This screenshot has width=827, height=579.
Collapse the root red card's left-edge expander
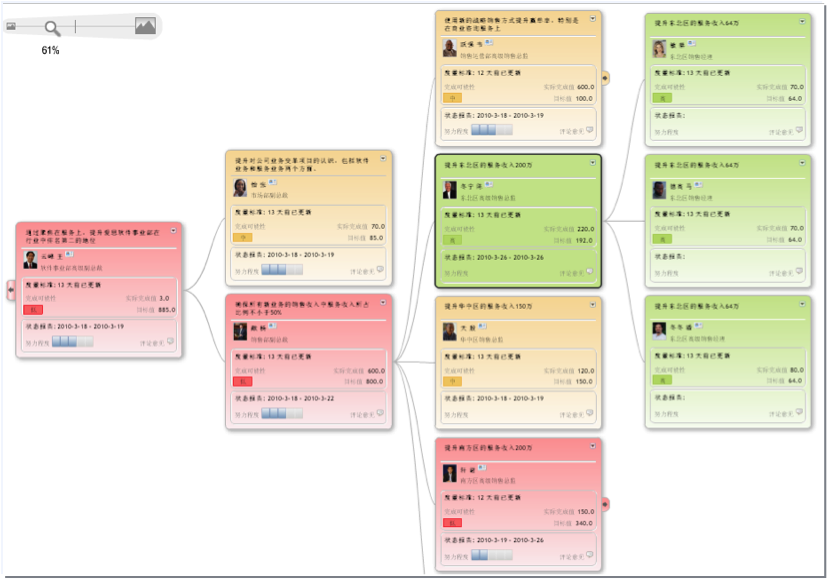(12, 291)
